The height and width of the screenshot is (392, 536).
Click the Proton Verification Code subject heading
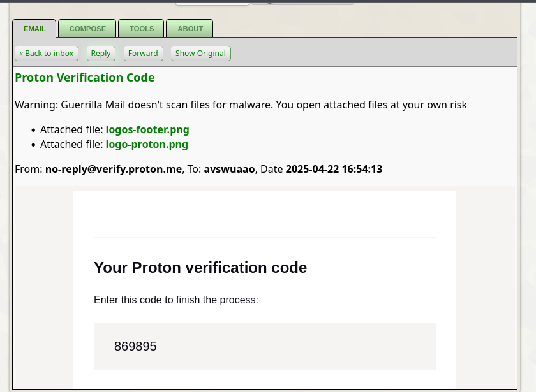pos(85,78)
